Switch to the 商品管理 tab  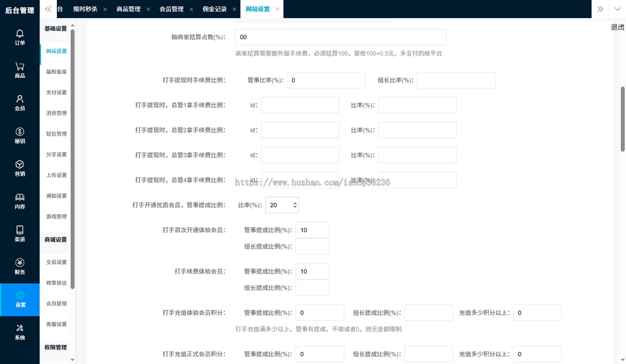tap(128, 9)
